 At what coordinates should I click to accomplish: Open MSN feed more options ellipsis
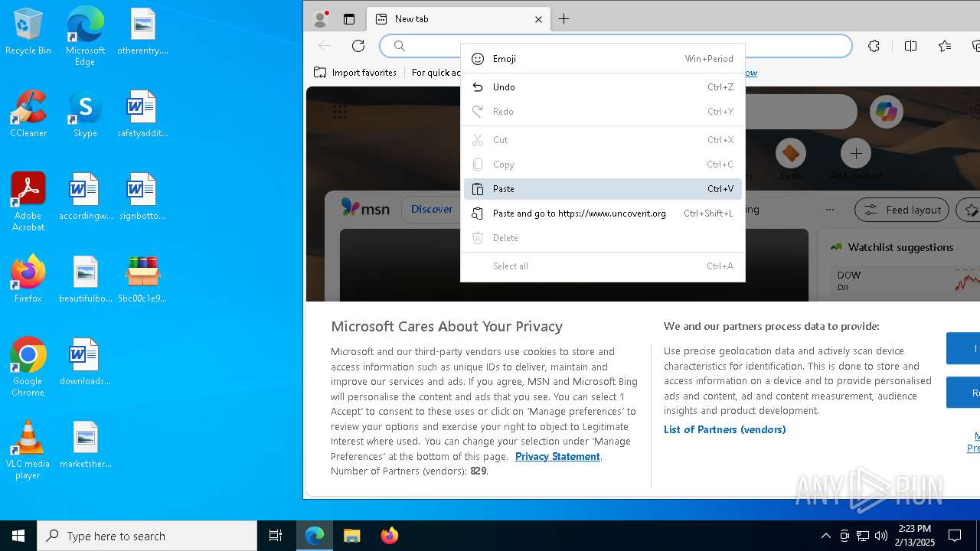pos(829,210)
